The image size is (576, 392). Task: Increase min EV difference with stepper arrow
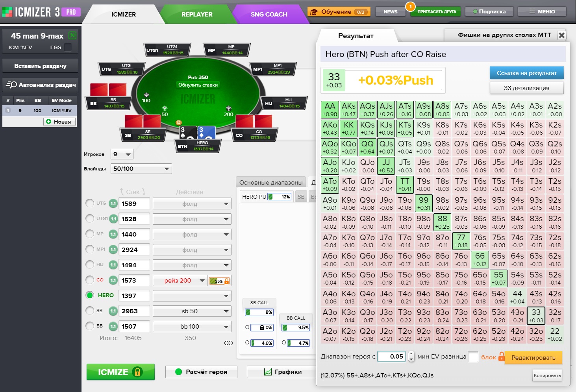pyautogui.click(x=411, y=354)
